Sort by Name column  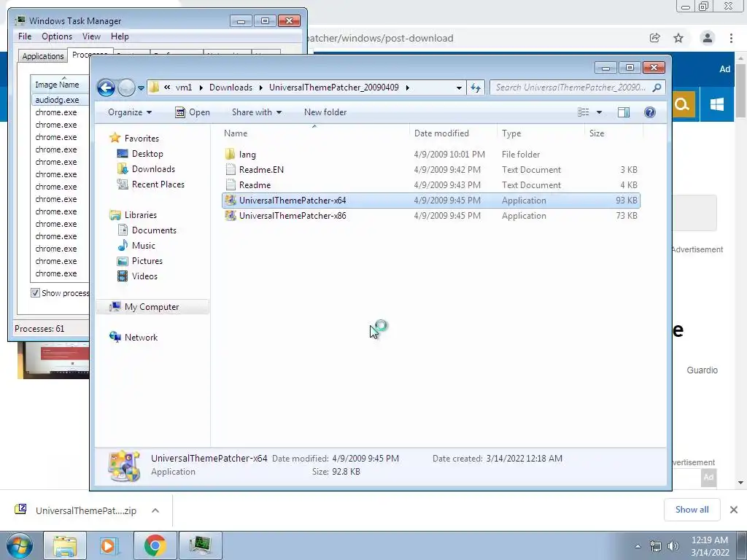tap(314, 133)
